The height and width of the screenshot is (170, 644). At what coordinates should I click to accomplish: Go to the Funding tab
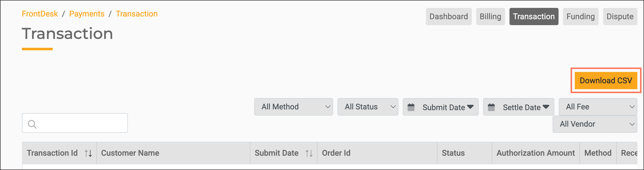pyautogui.click(x=580, y=17)
